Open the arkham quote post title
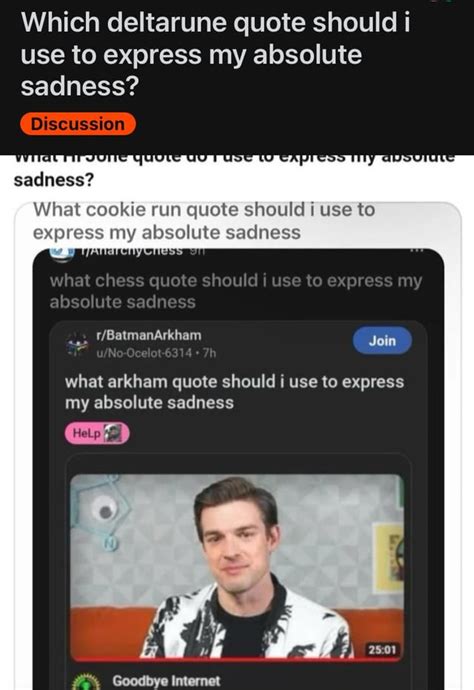474x690 pixels. pos(234,392)
